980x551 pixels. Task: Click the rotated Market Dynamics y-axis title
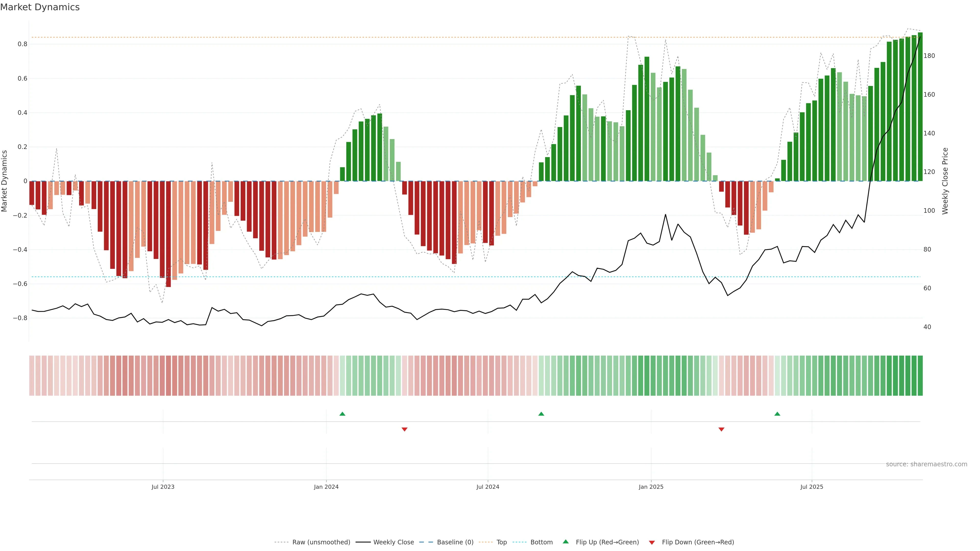point(5,181)
